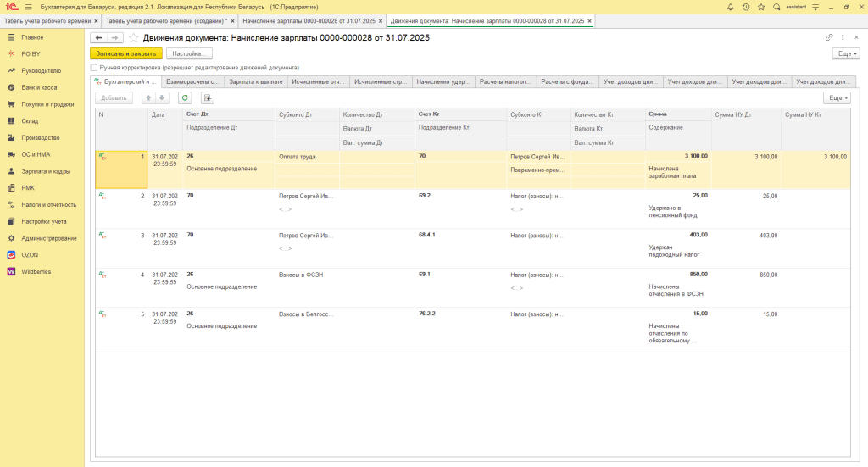The image size is (868, 467).
Task: Add document movements page to favorites star
Action: tap(133, 37)
